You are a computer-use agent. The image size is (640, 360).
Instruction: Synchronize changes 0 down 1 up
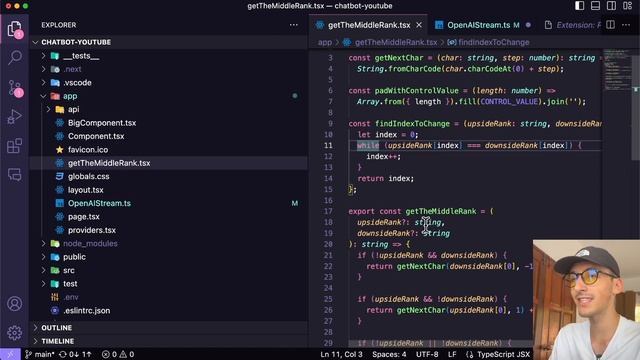pyautogui.click(x=75, y=354)
